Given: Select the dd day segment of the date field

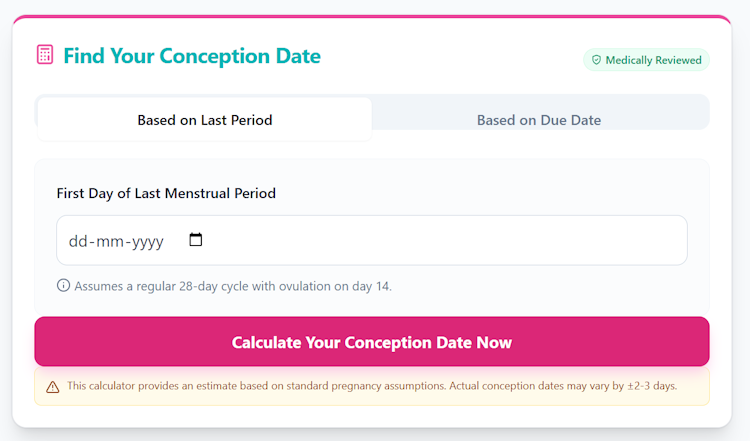Looking at the screenshot, I should pos(79,241).
